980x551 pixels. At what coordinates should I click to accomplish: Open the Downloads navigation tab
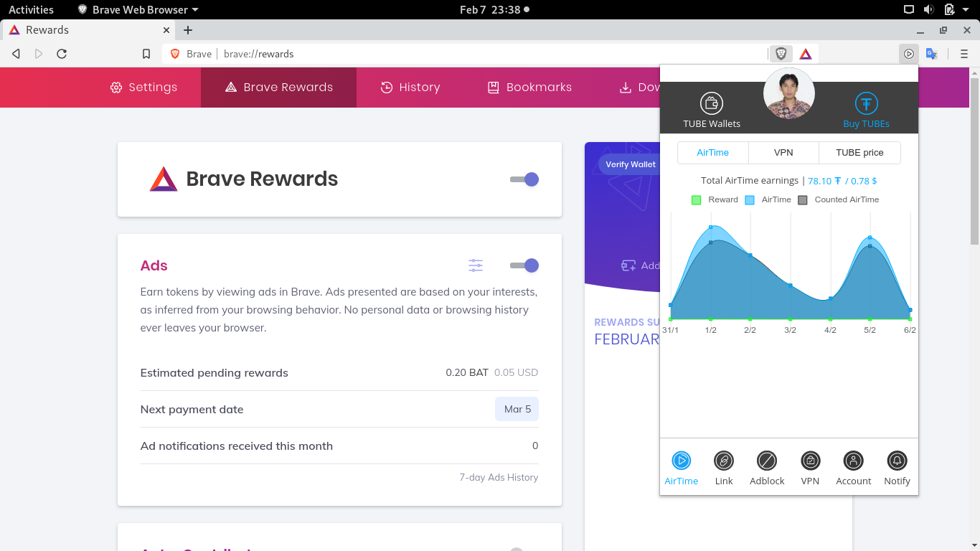pyautogui.click(x=639, y=88)
